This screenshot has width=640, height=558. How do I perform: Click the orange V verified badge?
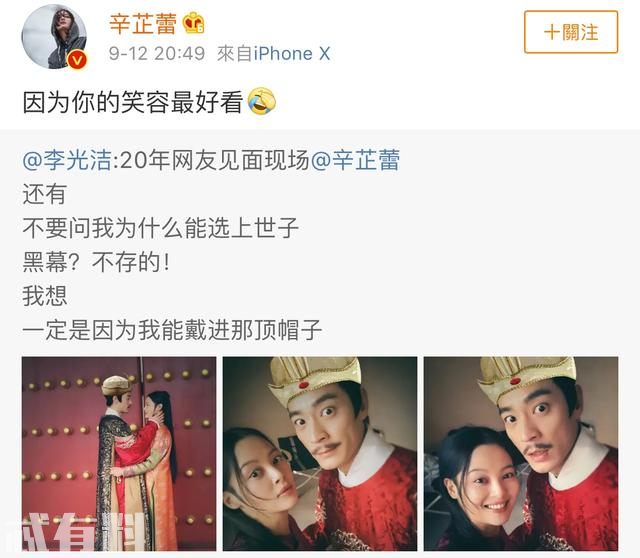[x=77, y=60]
